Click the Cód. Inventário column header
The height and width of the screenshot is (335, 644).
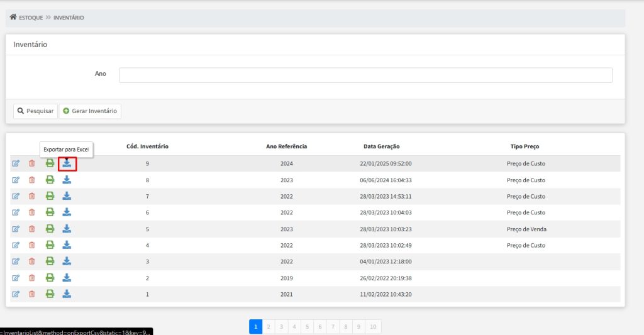147,146
